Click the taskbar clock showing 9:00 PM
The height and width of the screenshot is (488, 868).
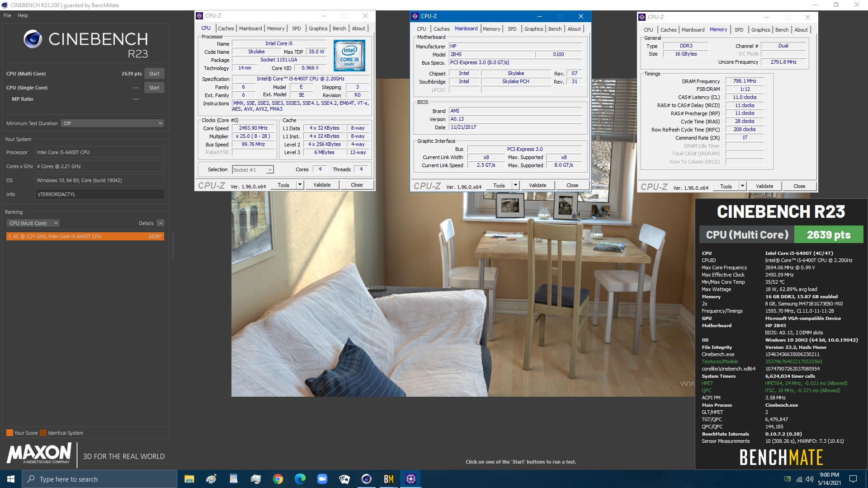829,479
